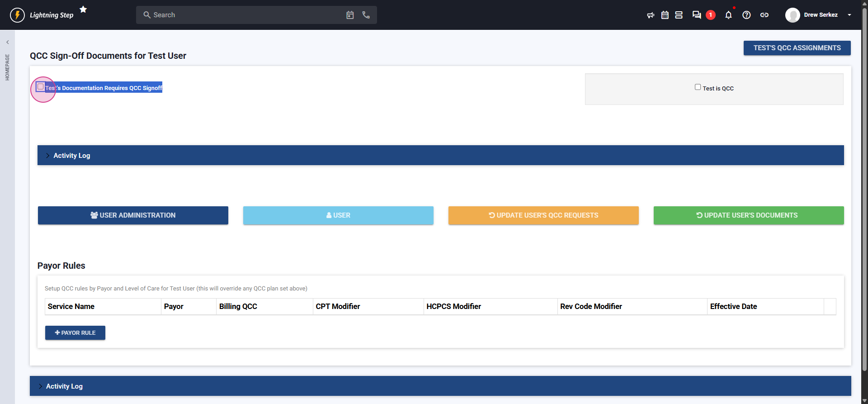Click the stacked list icon in header
This screenshot has height=404, width=868.
[x=679, y=15]
